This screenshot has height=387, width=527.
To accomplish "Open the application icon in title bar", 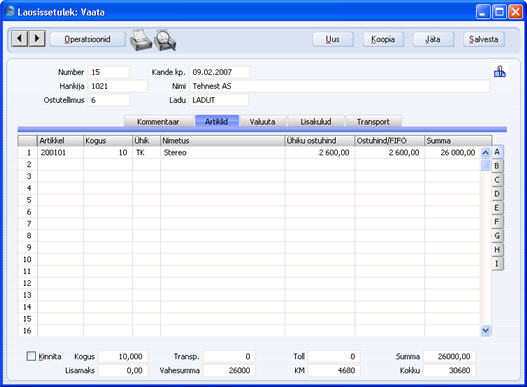I will pos(10,12).
